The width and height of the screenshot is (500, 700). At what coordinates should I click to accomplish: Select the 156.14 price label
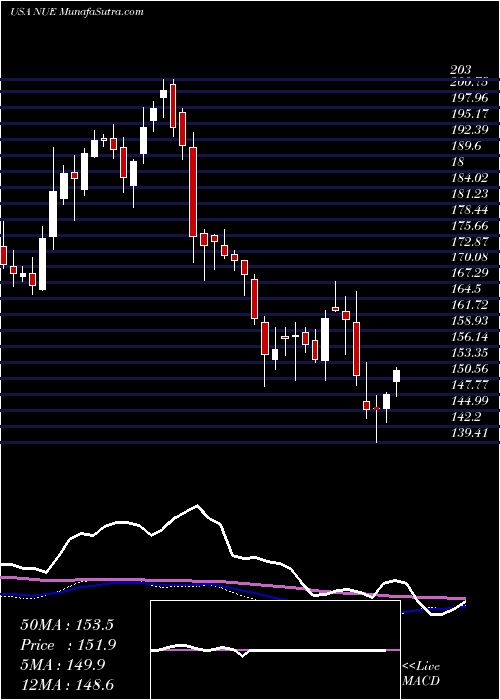coord(469,337)
